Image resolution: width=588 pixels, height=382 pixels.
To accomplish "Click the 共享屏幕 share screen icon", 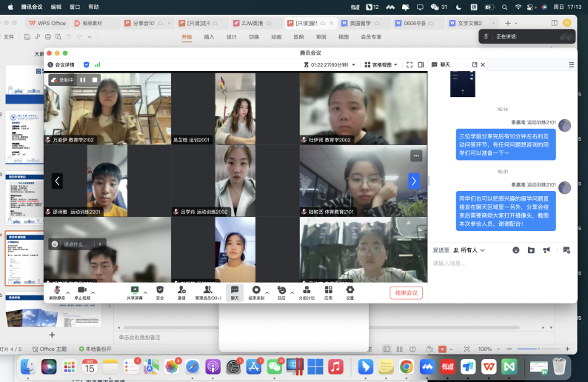I will tap(135, 290).
